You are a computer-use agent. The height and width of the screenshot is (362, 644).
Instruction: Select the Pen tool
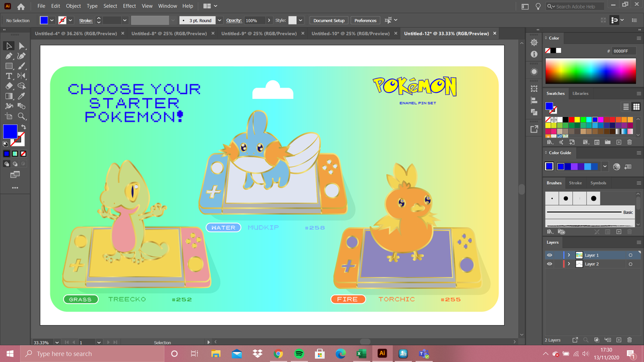9,56
